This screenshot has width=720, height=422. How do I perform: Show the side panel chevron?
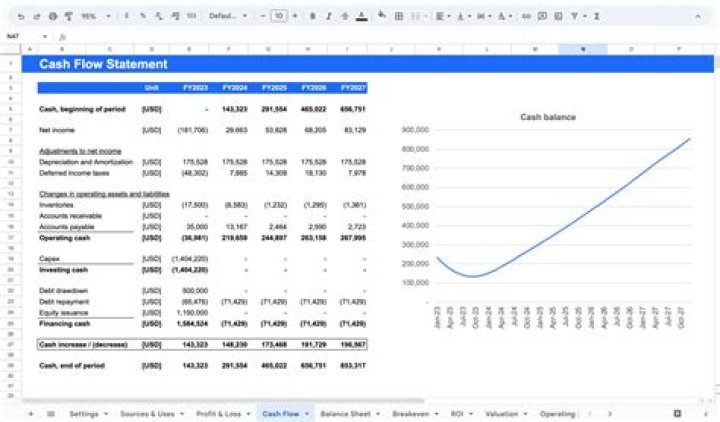coord(706,414)
